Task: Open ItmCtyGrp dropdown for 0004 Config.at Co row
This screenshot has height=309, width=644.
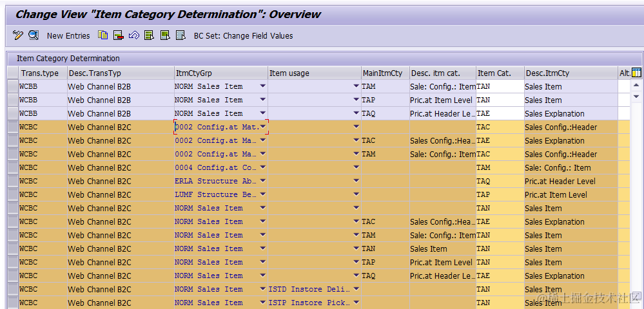Action: coord(263,167)
